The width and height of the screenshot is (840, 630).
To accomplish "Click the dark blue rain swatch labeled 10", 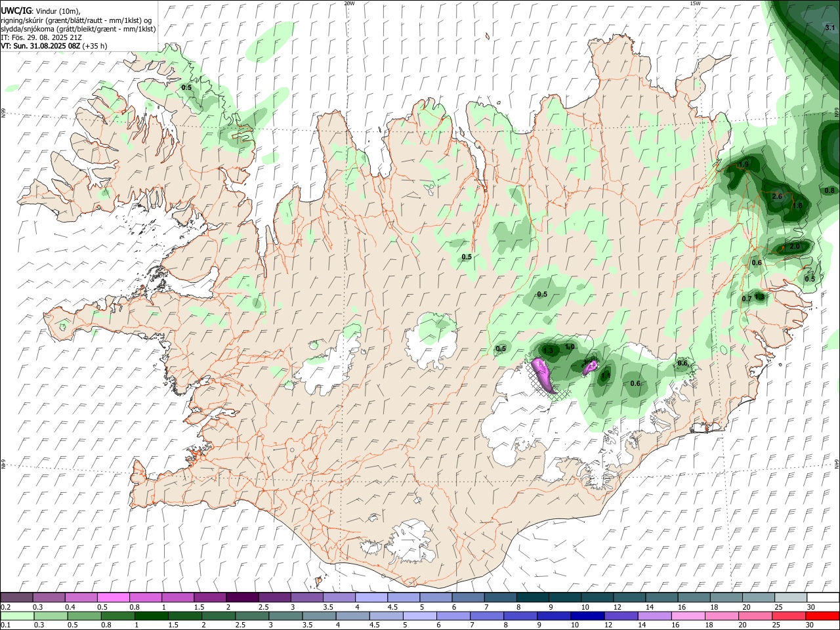I will pyautogui.click(x=587, y=616).
